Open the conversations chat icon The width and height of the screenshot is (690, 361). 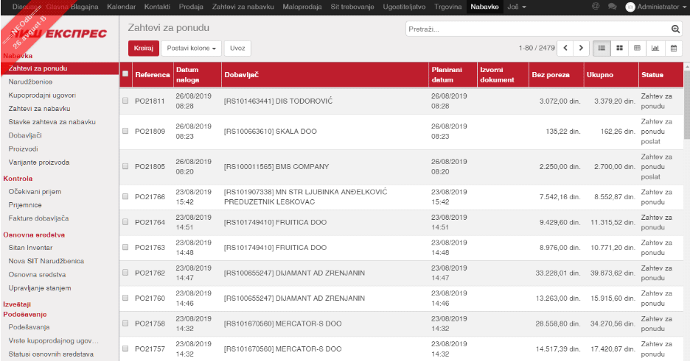tap(612, 7)
